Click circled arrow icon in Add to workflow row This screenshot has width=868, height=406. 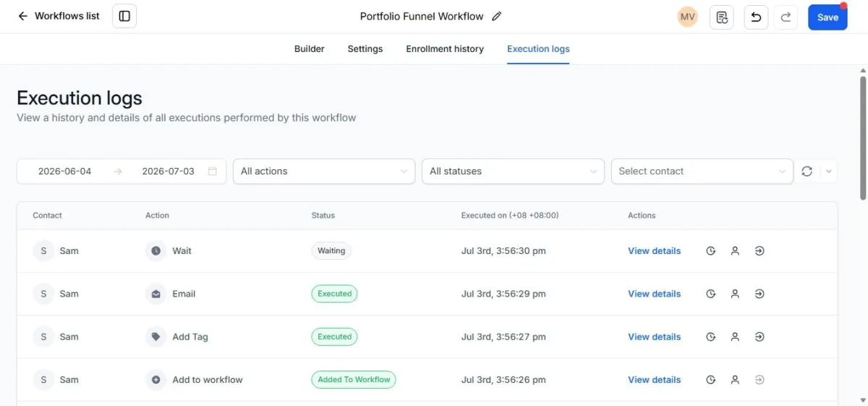759,379
